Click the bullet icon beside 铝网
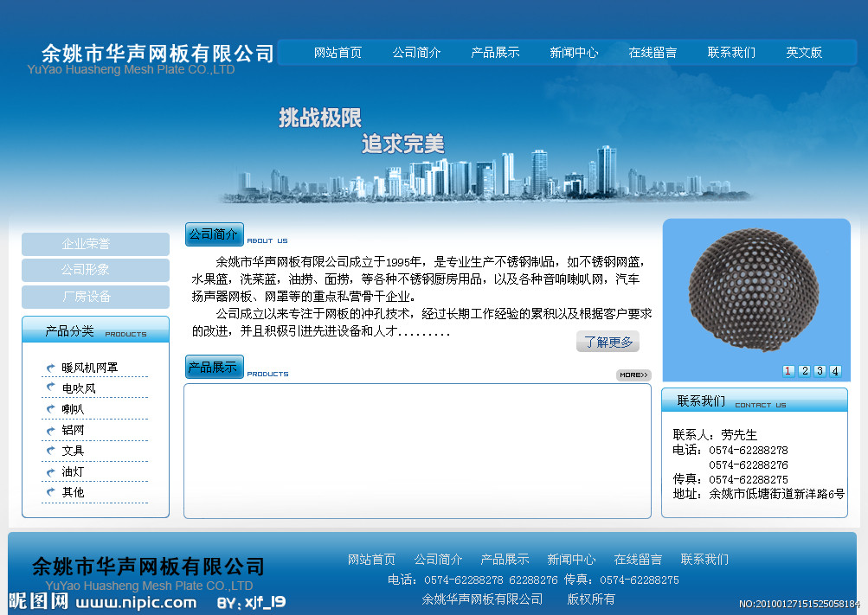Viewport: 868px width, 615px height. (x=51, y=430)
